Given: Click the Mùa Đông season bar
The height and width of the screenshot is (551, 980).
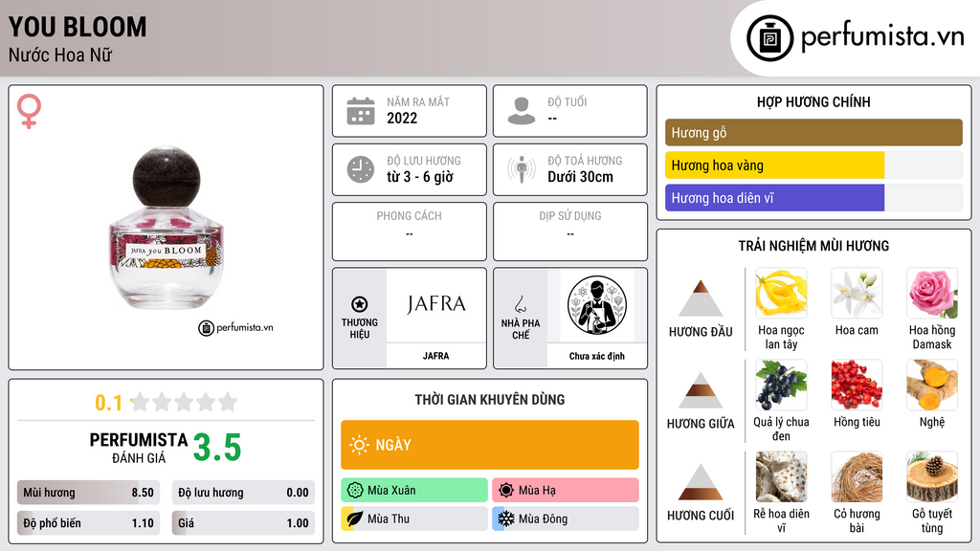Looking at the screenshot, I should pyautogui.click(x=566, y=518).
